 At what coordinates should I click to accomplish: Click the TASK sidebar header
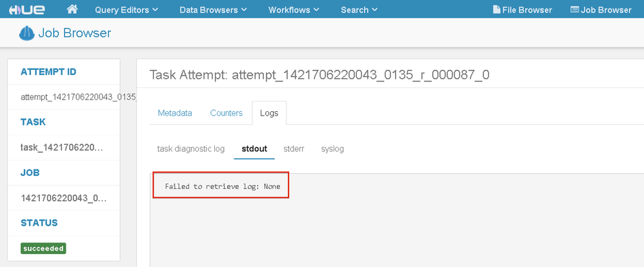coord(34,122)
